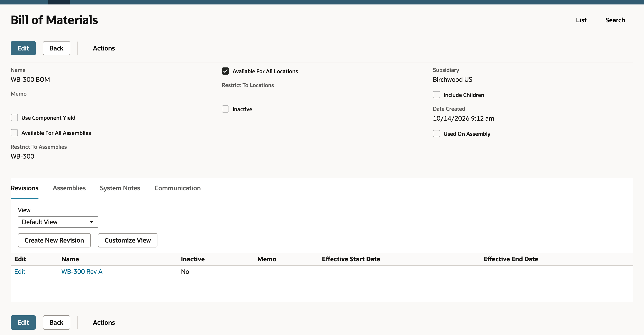Switch to the Assemblies tab
644x335 pixels.
coord(69,188)
